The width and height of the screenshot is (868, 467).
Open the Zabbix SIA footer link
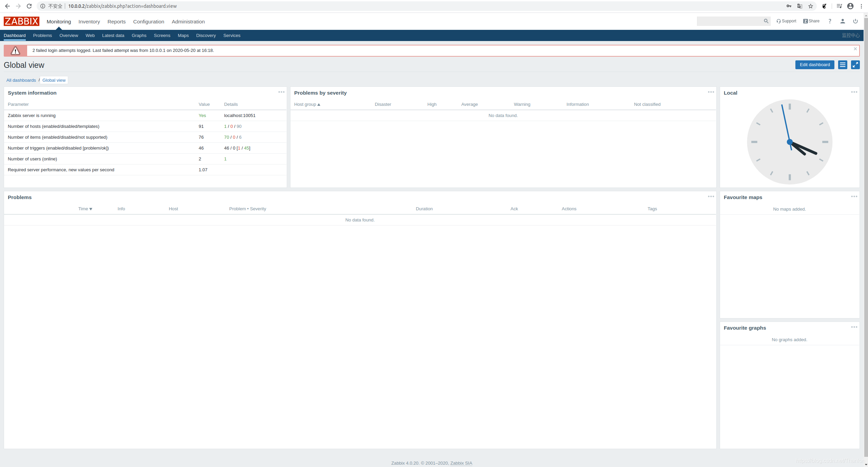tap(461, 463)
